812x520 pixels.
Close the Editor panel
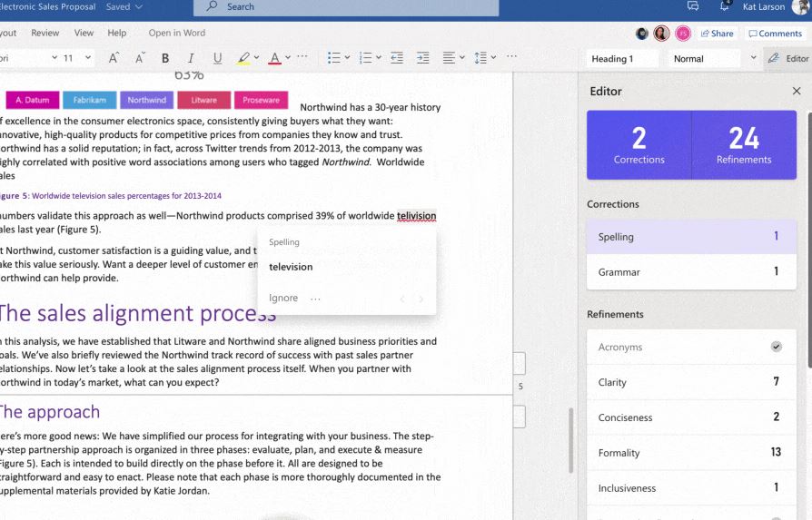[x=797, y=91]
